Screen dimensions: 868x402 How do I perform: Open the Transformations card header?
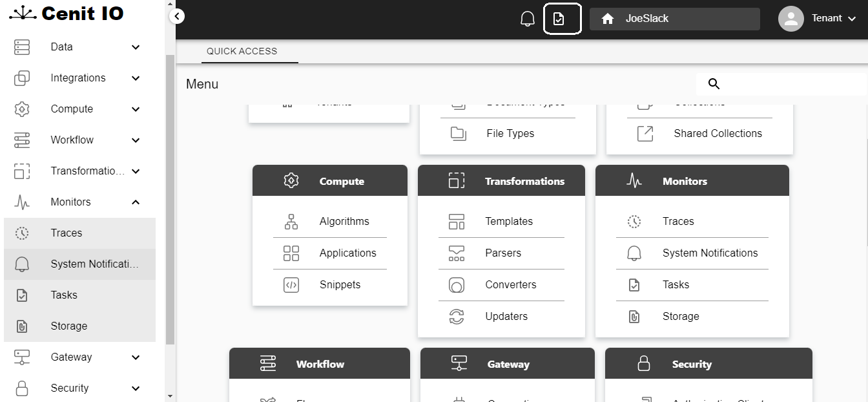tap(501, 180)
